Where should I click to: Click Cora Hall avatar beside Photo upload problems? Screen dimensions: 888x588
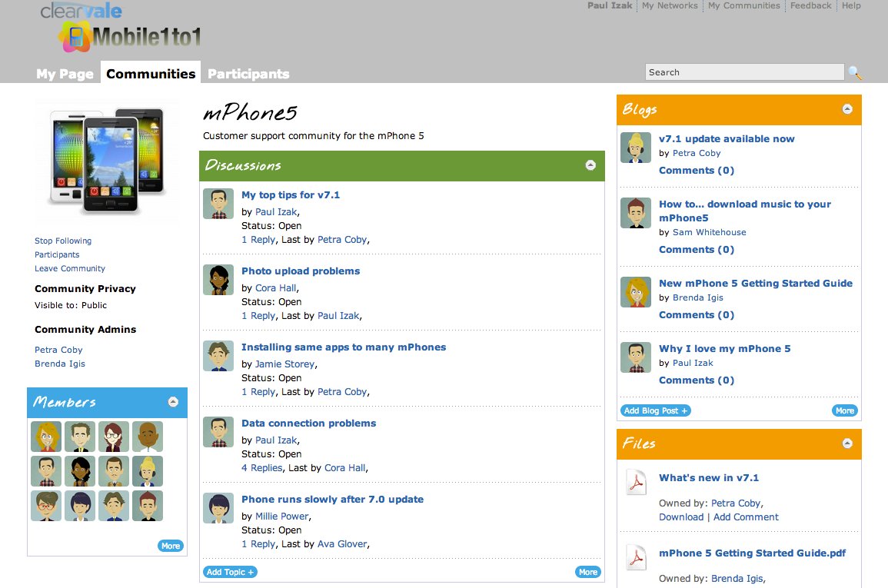click(x=218, y=280)
